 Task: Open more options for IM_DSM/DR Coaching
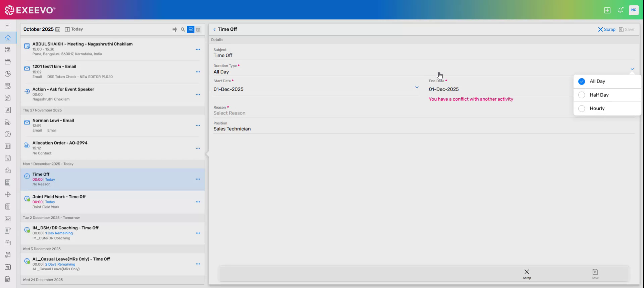pyautogui.click(x=198, y=233)
